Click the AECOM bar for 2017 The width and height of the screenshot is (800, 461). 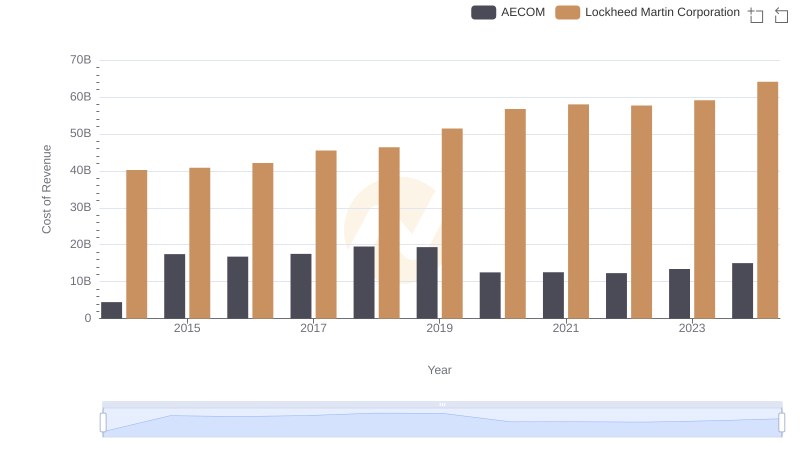click(301, 286)
